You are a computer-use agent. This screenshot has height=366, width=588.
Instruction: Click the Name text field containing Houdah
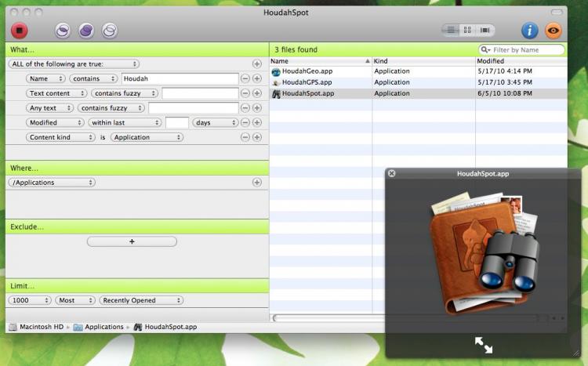180,78
